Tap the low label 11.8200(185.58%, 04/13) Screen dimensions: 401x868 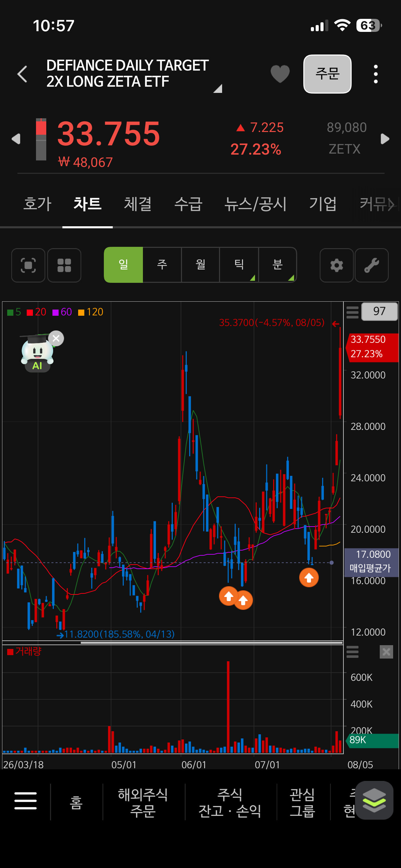click(119, 634)
